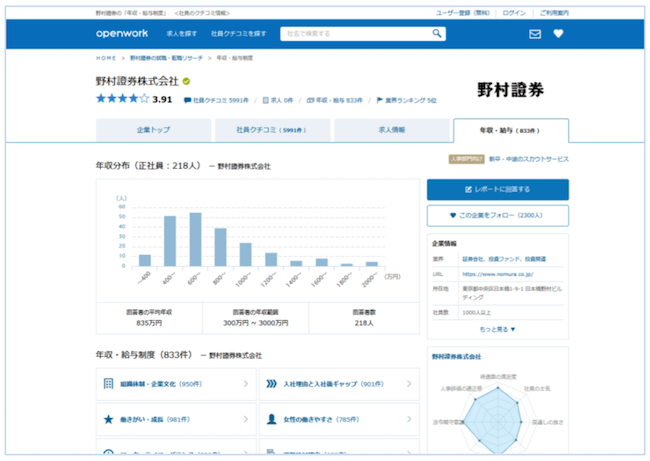Click the openwork logo
The width and height of the screenshot is (650, 461).
(121, 34)
